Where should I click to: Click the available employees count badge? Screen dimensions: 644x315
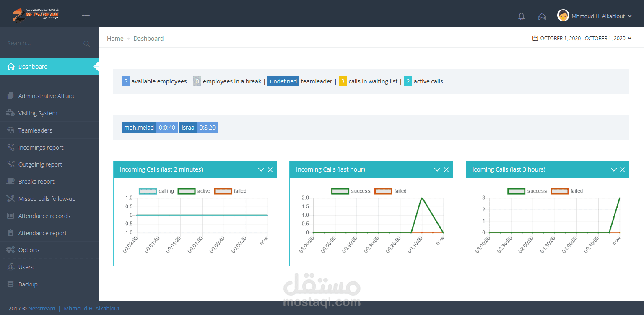click(126, 81)
